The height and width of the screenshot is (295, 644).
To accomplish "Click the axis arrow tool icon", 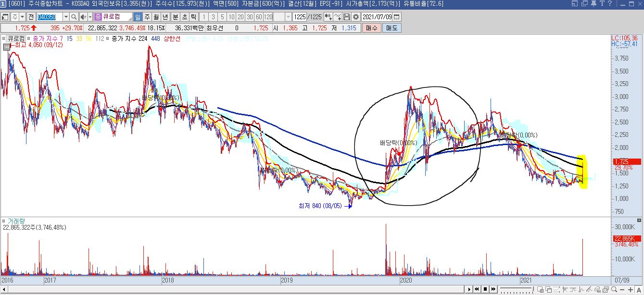I will (x=565, y=289).
